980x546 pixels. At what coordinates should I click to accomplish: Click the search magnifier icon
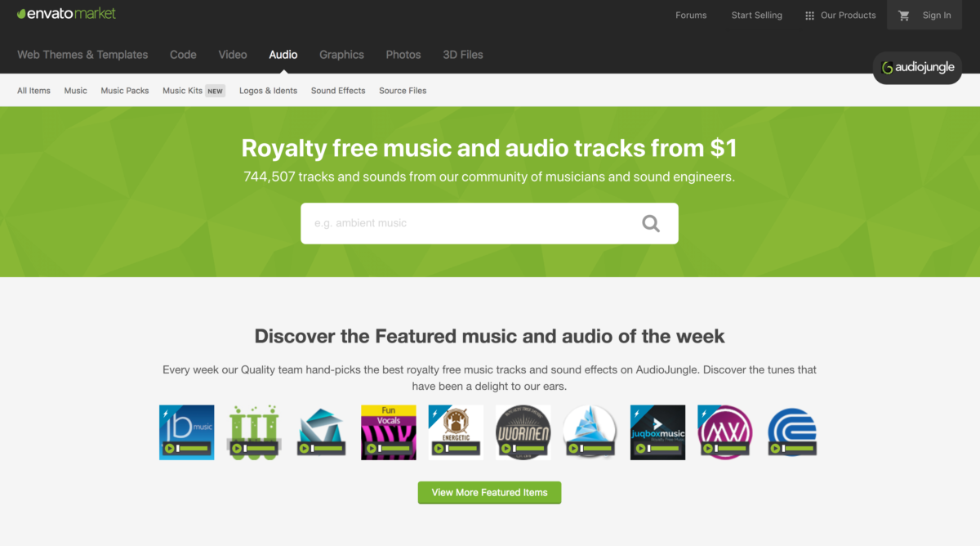point(650,223)
